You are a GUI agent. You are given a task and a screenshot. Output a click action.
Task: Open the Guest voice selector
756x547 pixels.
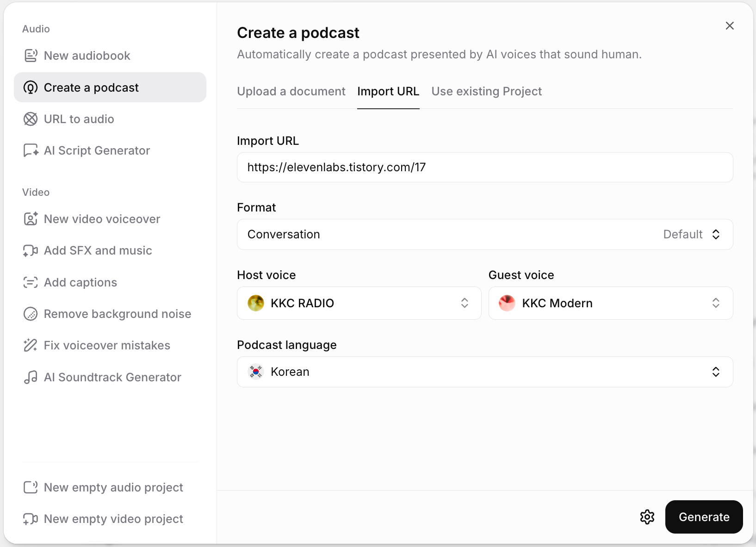pyautogui.click(x=610, y=303)
